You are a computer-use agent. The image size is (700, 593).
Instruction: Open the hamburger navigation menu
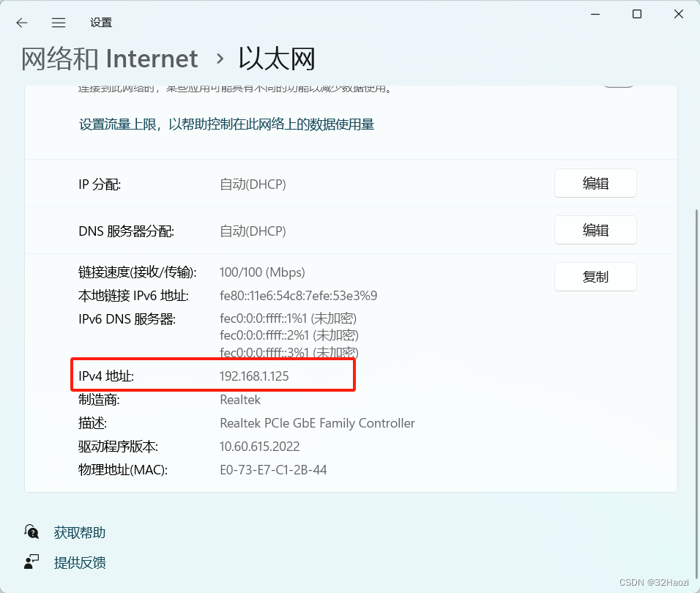(x=59, y=23)
